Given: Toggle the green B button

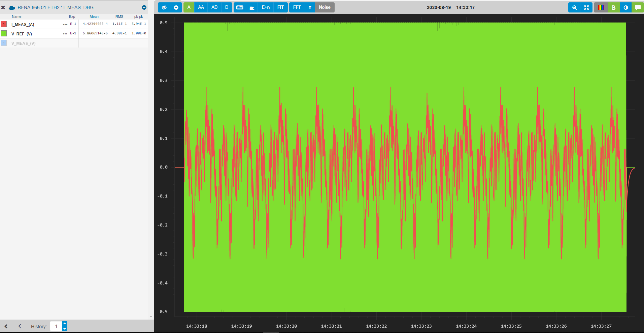Looking at the screenshot, I should [x=614, y=7].
